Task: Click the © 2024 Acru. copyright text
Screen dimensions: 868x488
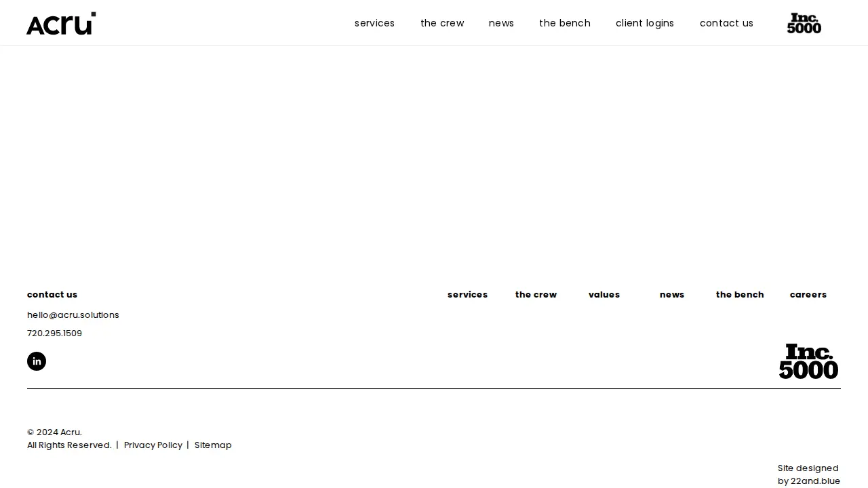Action: (x=54, y=432)
